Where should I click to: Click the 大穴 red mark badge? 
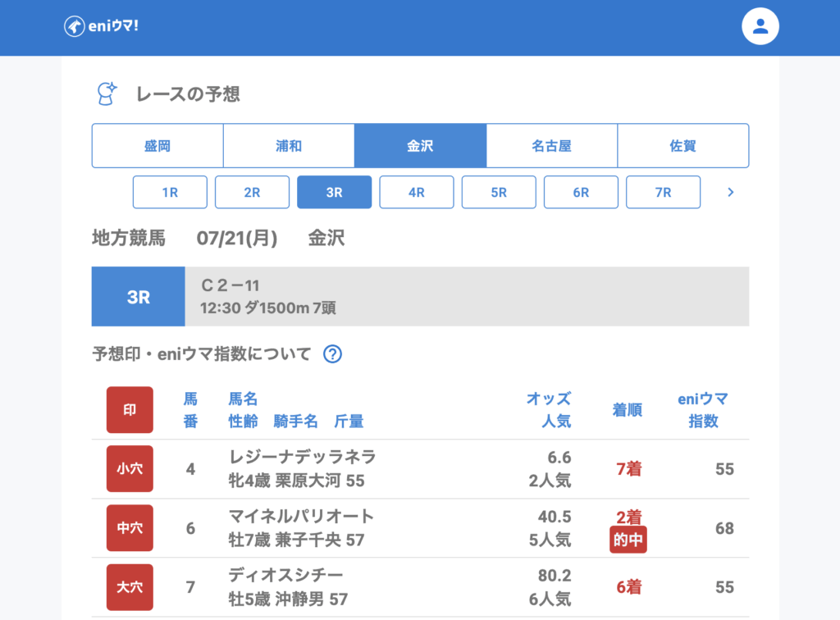tap(130, 587)
